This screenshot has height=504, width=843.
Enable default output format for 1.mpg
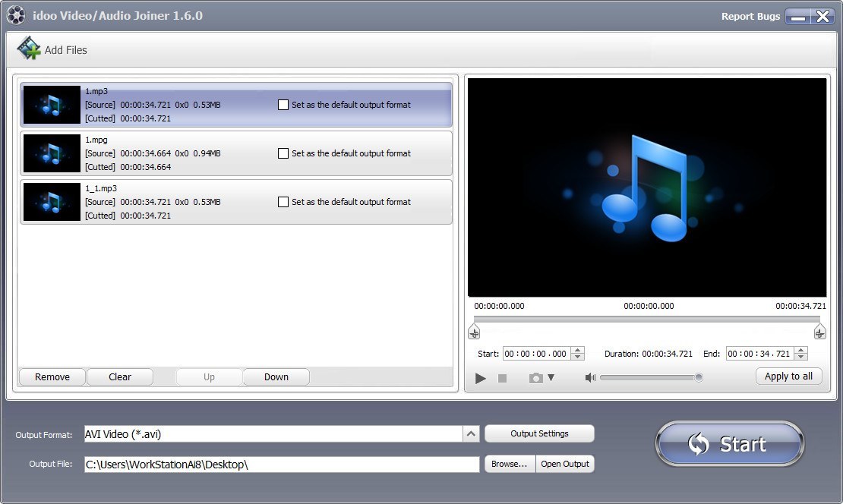(x=284, y=153)
